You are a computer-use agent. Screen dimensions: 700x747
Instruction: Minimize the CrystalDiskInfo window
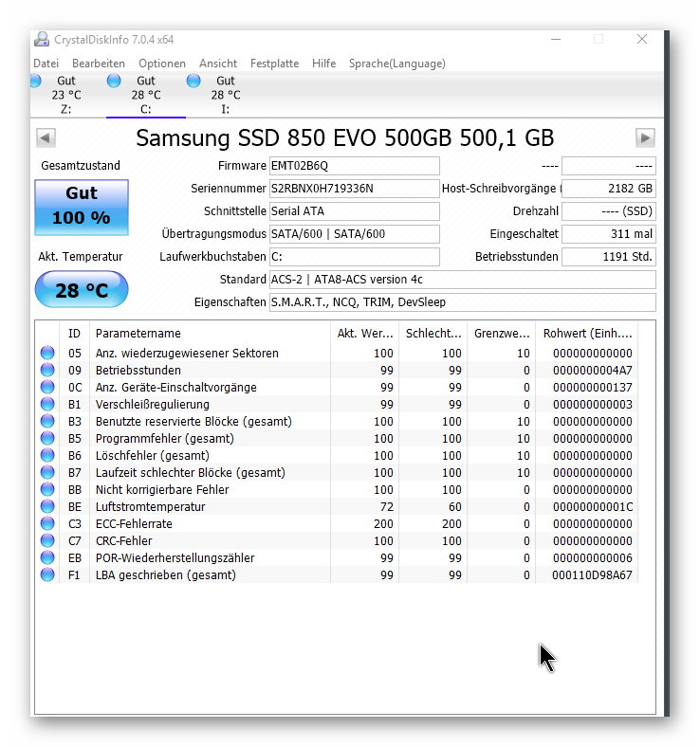tap(556, 39)
